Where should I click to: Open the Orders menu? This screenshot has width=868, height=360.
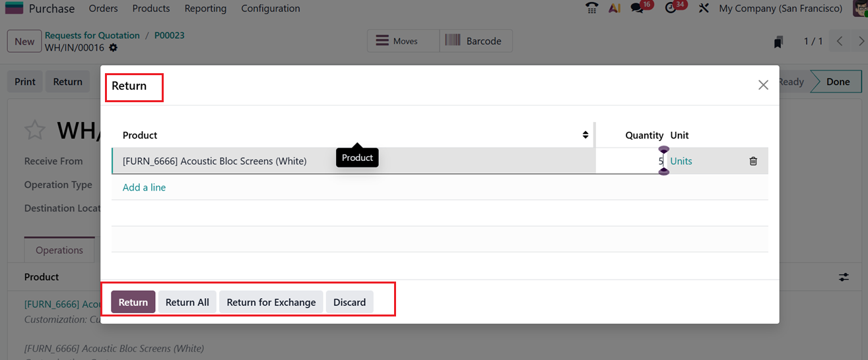tap(103, 9)
